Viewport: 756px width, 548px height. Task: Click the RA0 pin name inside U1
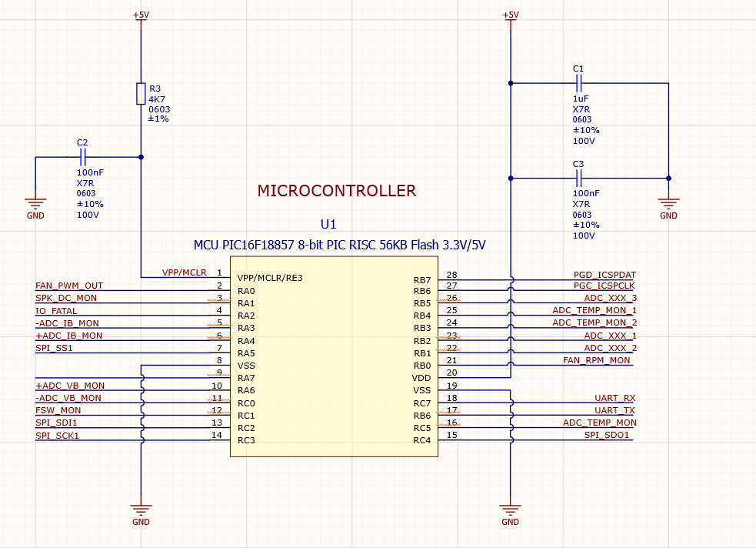[246, 291]
